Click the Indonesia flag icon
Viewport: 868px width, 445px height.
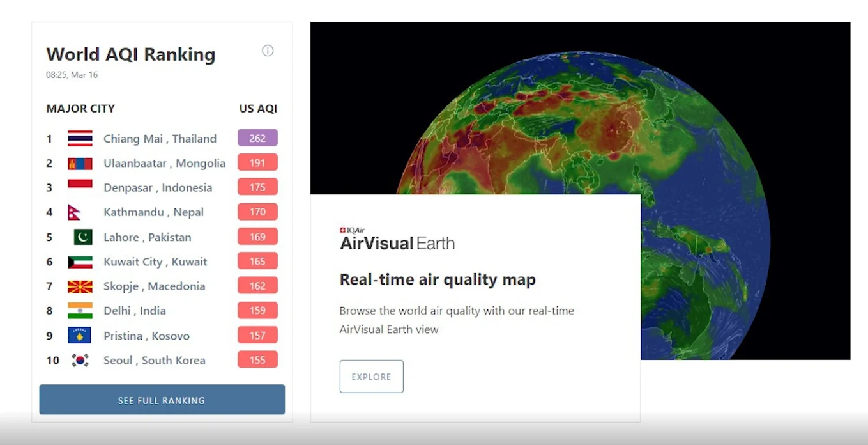click(80, 187)
